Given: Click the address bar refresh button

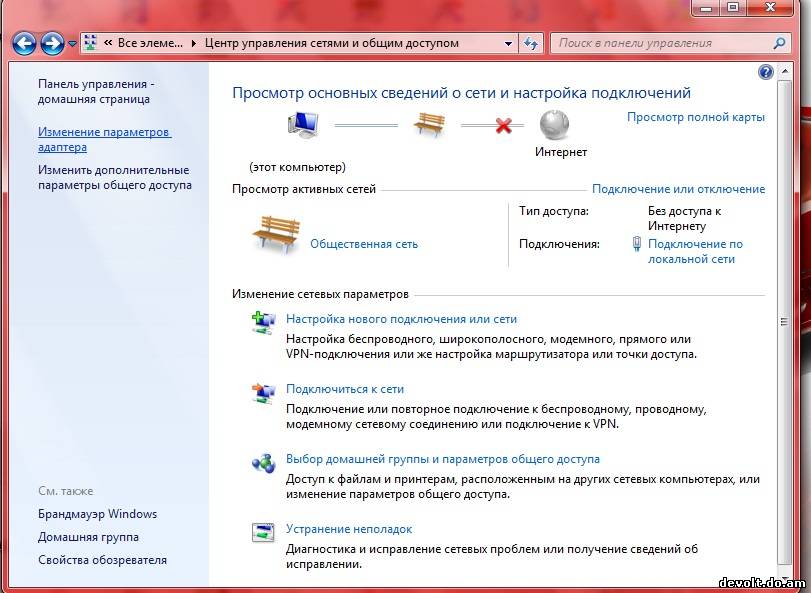Looking at the screenshot, I should tap(531, 43).
